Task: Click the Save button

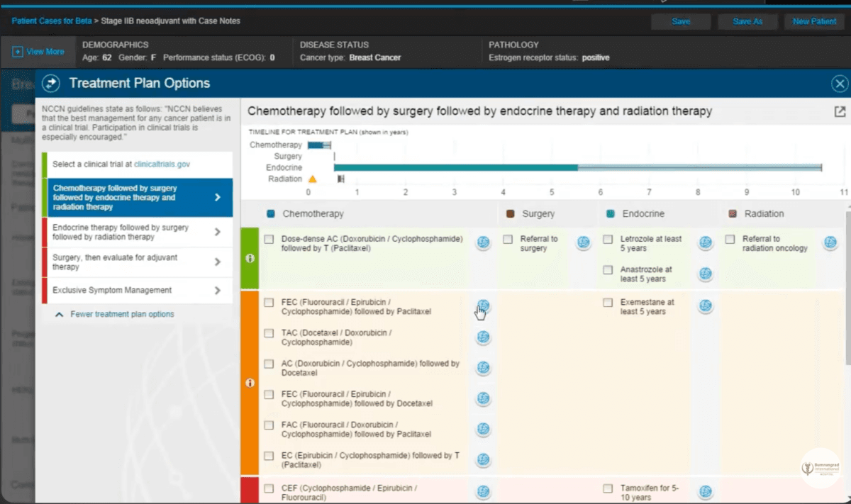Action: click(x=681, y=21)
